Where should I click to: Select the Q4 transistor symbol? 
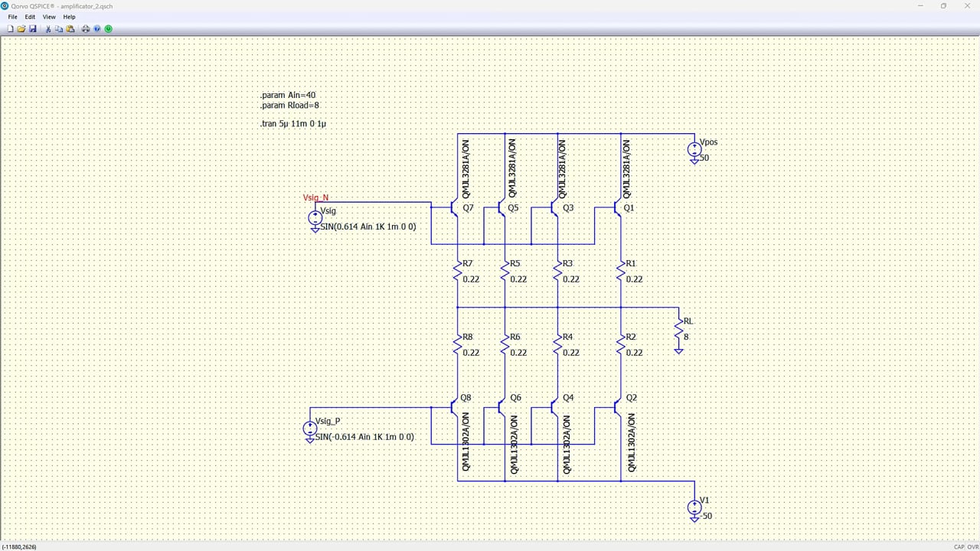[x=554, y=408]
